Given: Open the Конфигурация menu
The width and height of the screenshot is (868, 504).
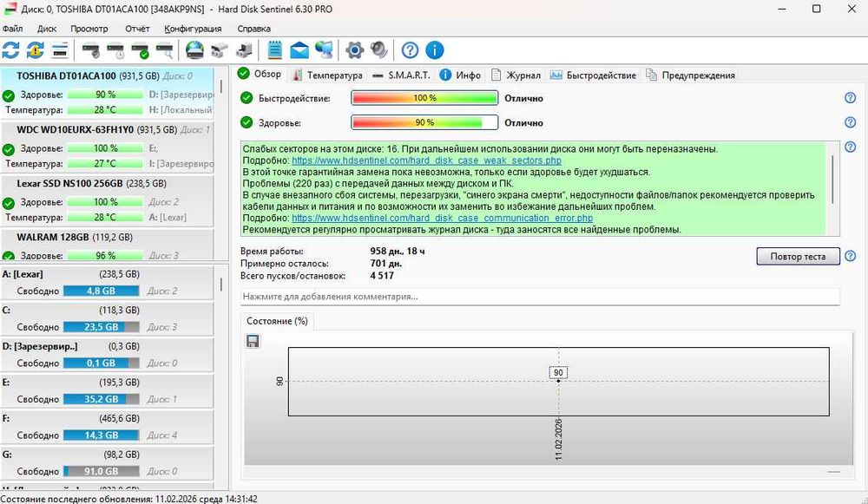Looking at the screenshot, I should (x=193, y=29).
